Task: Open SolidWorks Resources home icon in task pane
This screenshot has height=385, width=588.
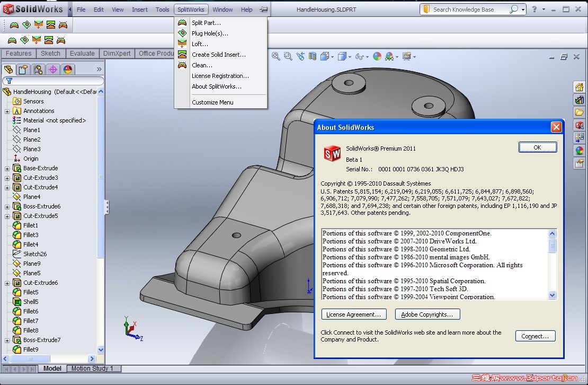Action: click(580, 87)
